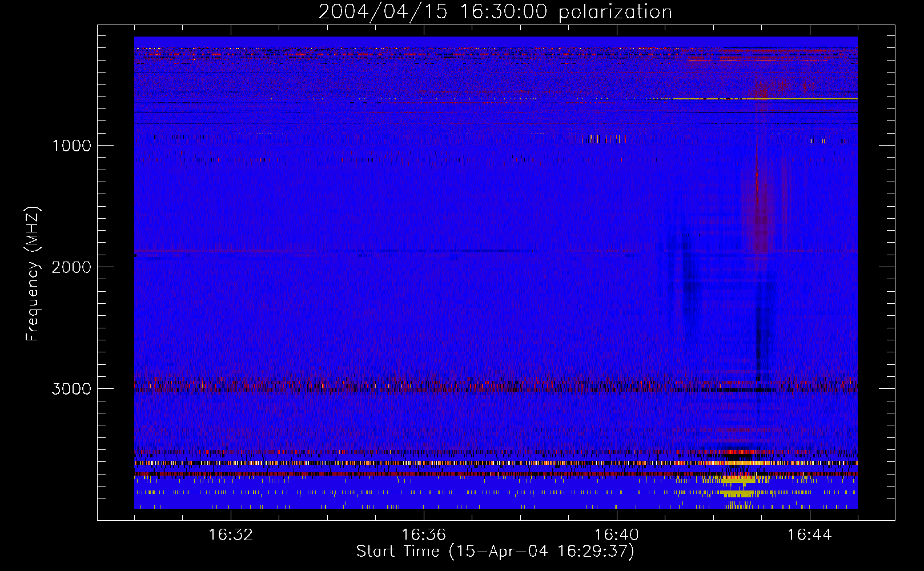Click the 2000 frequency tick label

pos(71,267)
